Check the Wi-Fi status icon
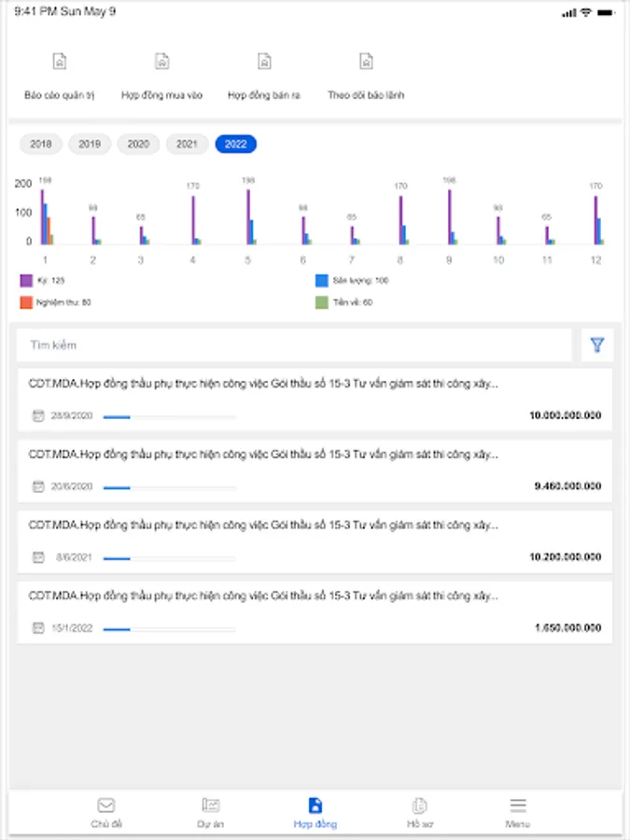Screen dimensions: 630x840 click(586, 12)
